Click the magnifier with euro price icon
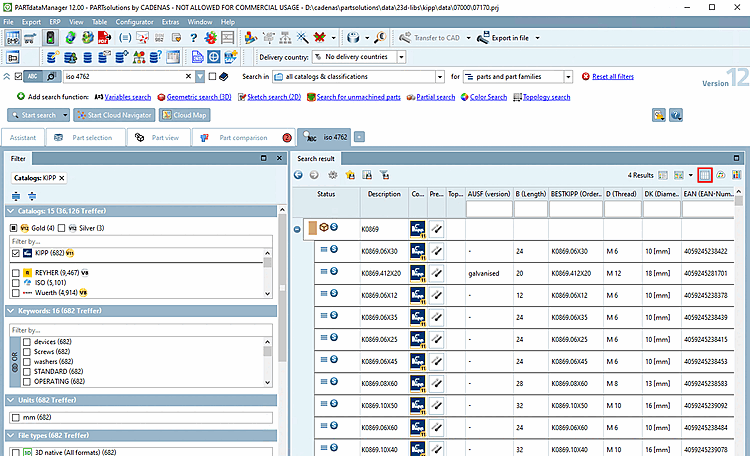 pyautogui.click(x=380, y=37)
